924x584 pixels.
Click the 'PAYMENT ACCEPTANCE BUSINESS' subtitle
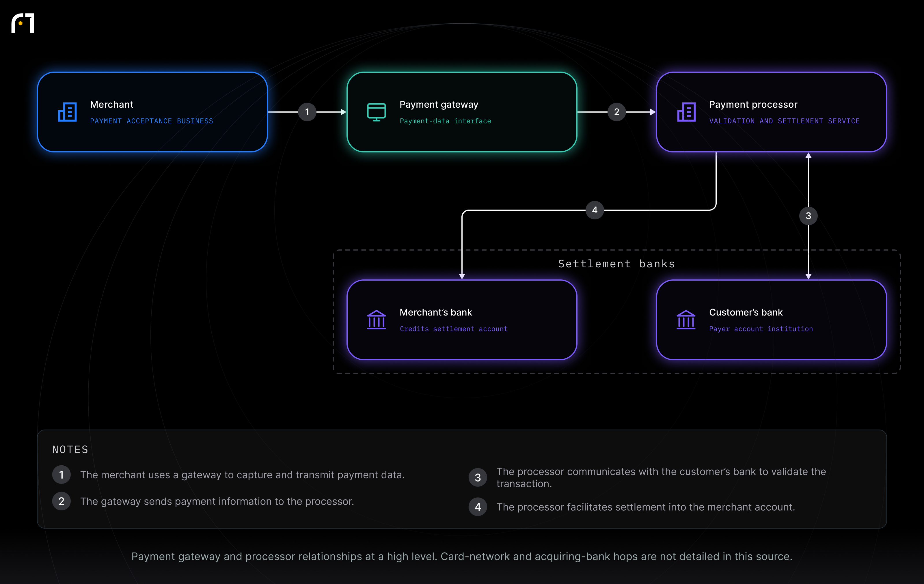point(152,121)
